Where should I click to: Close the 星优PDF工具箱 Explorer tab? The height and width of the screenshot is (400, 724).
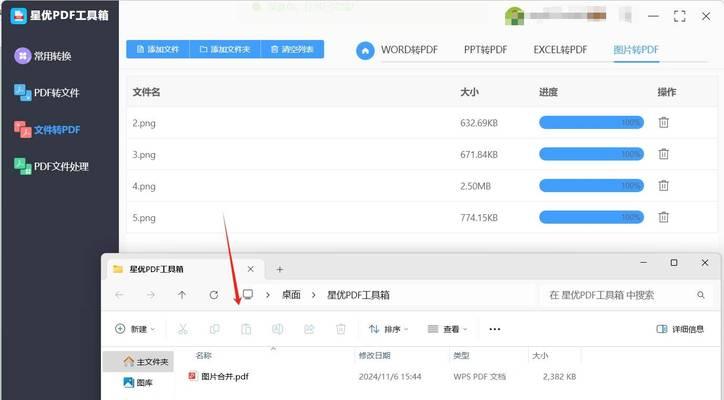tap(250, 269)
